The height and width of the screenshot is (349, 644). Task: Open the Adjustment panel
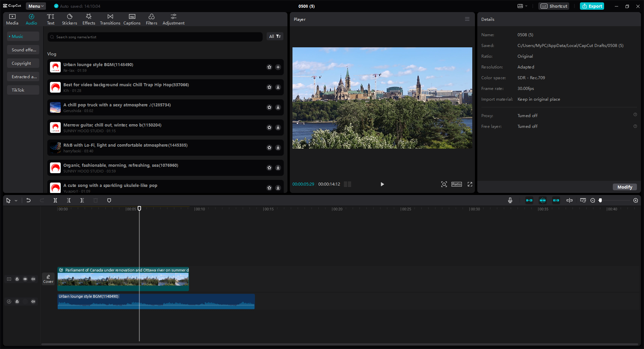173,19
